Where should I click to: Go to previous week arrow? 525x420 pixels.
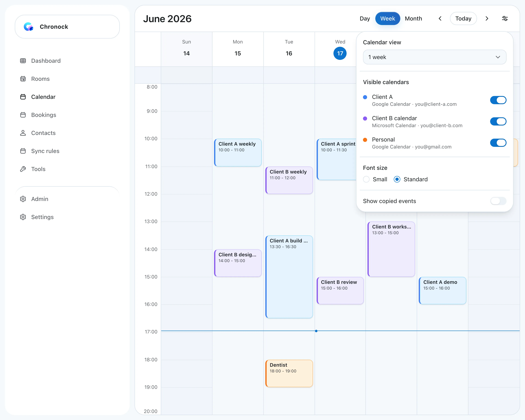440,18
